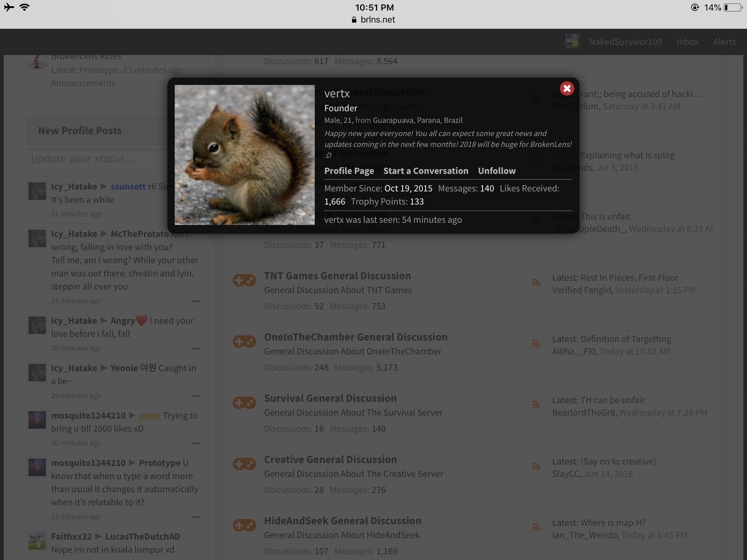Screen dimensions: 747x560
Task: Click the Creative General Discussion gamepad icon
Action: pos(244,464)
